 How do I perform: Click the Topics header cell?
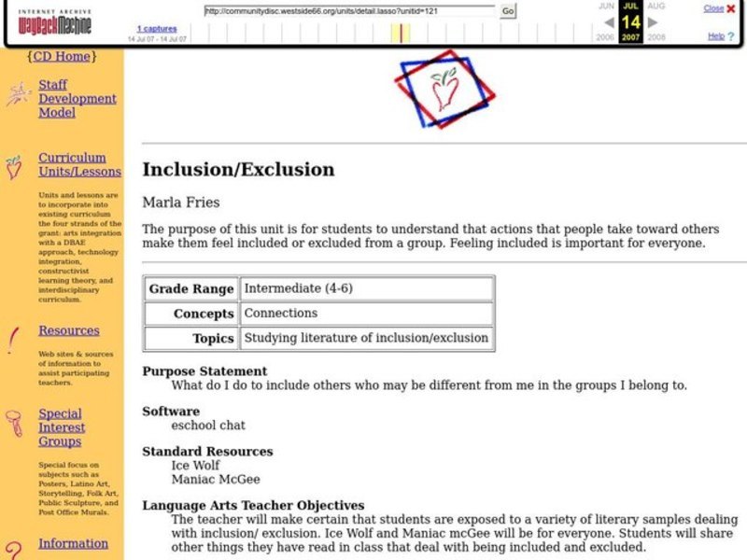[191, 338]
